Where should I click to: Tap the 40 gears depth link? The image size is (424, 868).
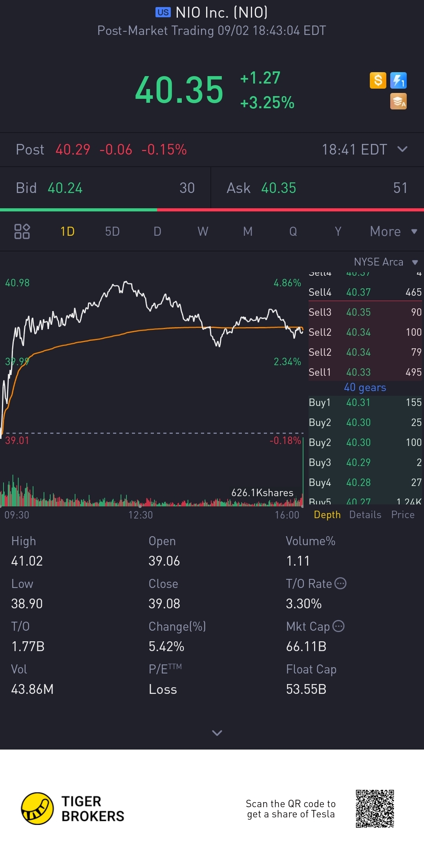365,388
